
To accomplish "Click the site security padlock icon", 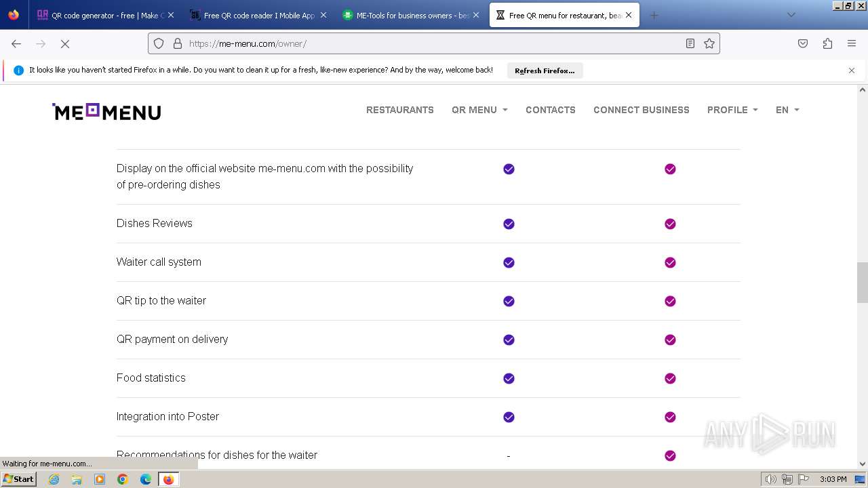I will pyautogui.click(x=178, y=43).
